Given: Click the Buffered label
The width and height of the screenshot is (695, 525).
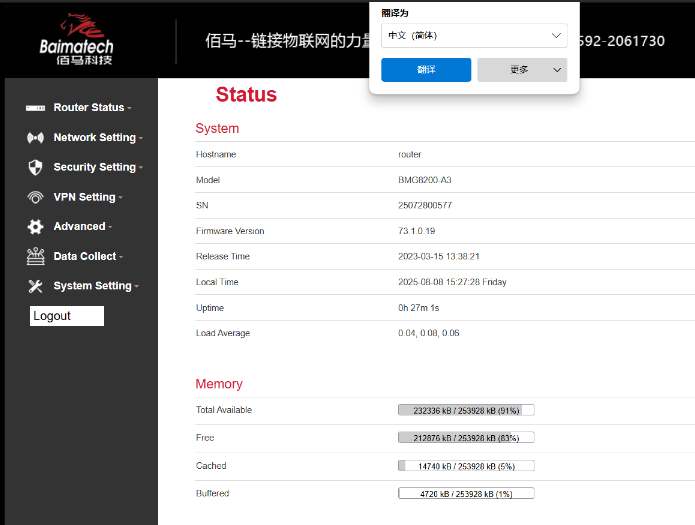Looking at the screenshot, I should tap(212, 493).
